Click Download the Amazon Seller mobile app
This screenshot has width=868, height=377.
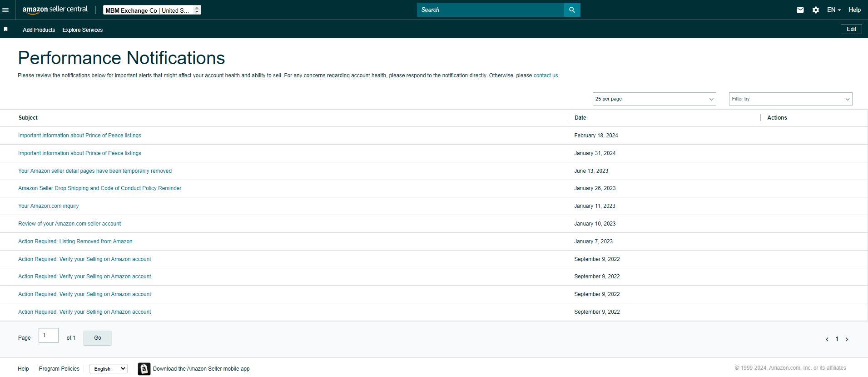click(x=201, y=369)
